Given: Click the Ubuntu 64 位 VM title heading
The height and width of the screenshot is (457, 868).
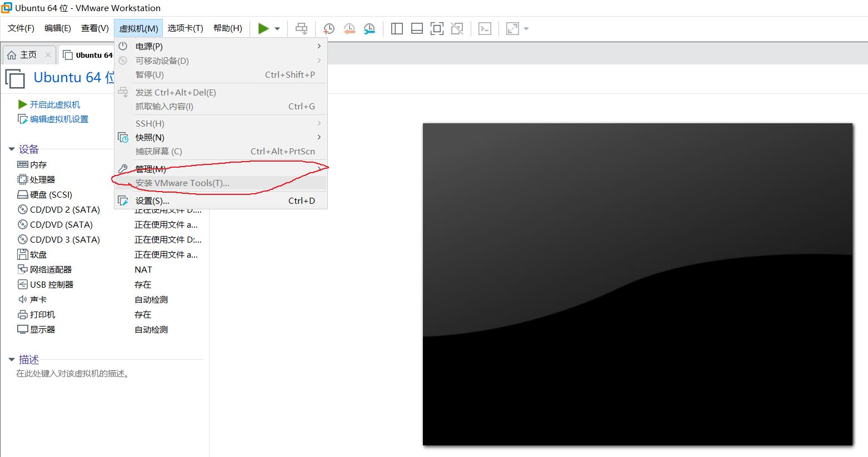Looking at the screenshot, I should tap(73, 78).
